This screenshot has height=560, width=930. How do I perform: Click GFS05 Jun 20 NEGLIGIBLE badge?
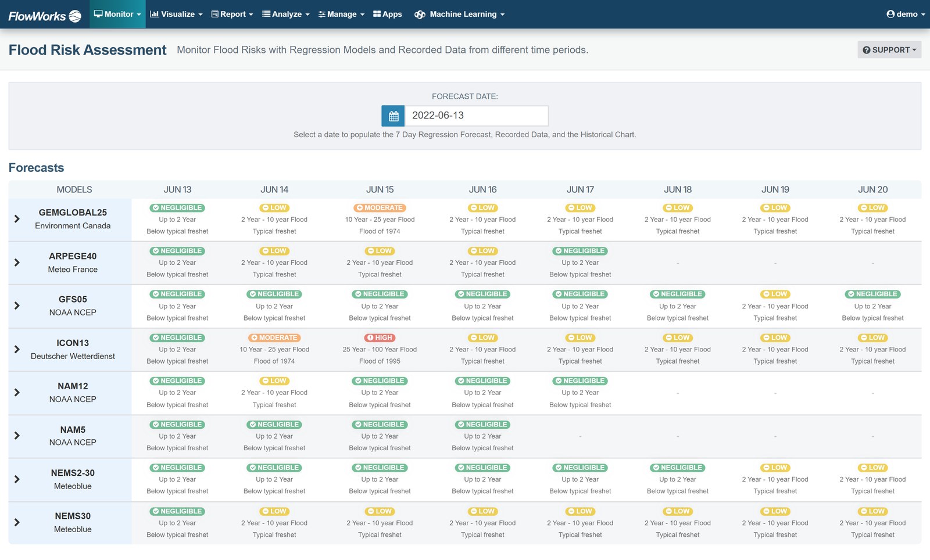[872, 294]
